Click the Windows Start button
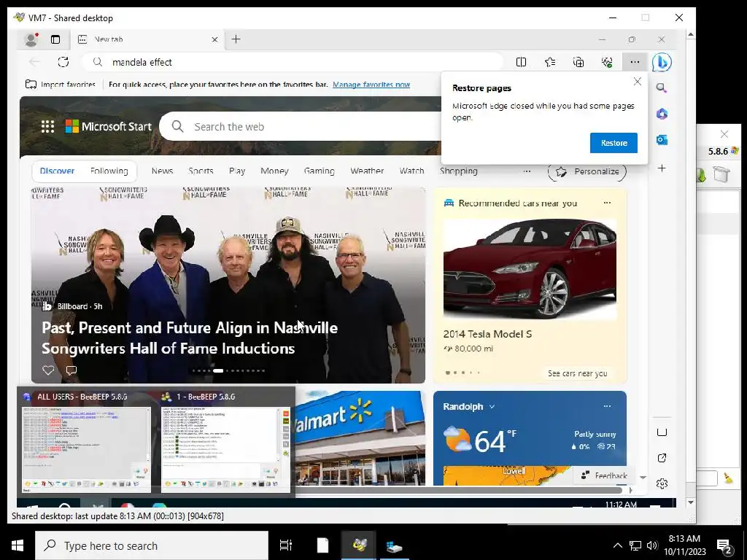747x560 pixels. tap(18, 545)
